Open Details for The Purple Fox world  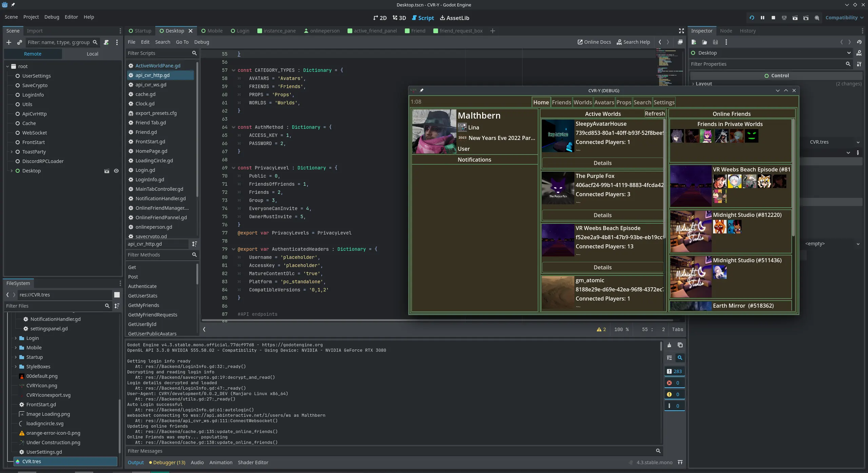tap(603, 215)
